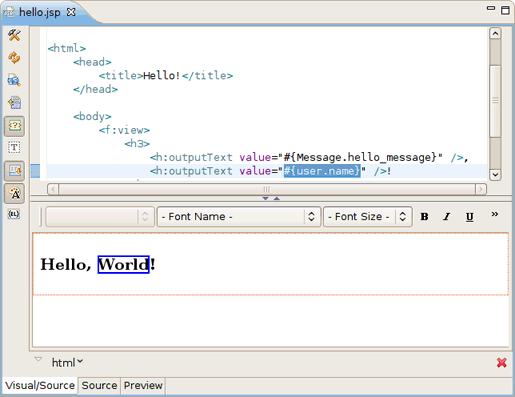Click the horizontal scrollbar of source editor
Image resolution: width=515 pixels, height=397 pixels.
(267, 189)
